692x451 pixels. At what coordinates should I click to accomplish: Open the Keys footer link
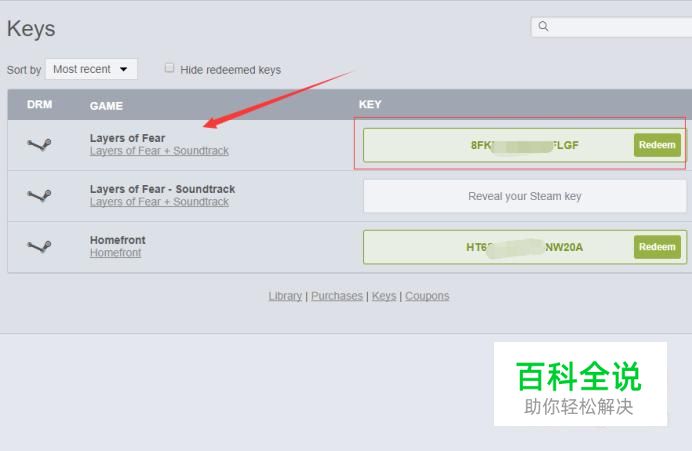[x=384, y=296]
